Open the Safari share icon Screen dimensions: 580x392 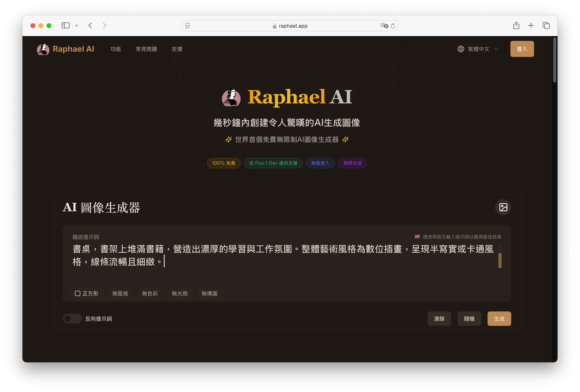(516, 25)
